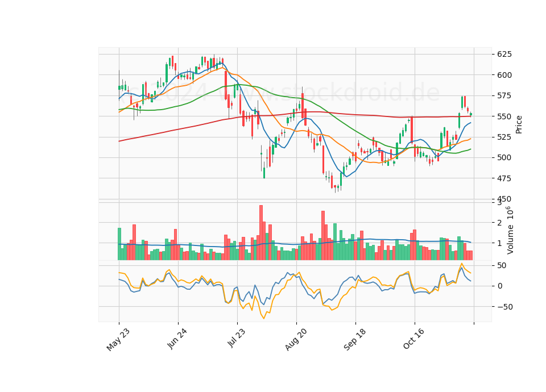Click the 'Jul 23' date label

point(237,337)
